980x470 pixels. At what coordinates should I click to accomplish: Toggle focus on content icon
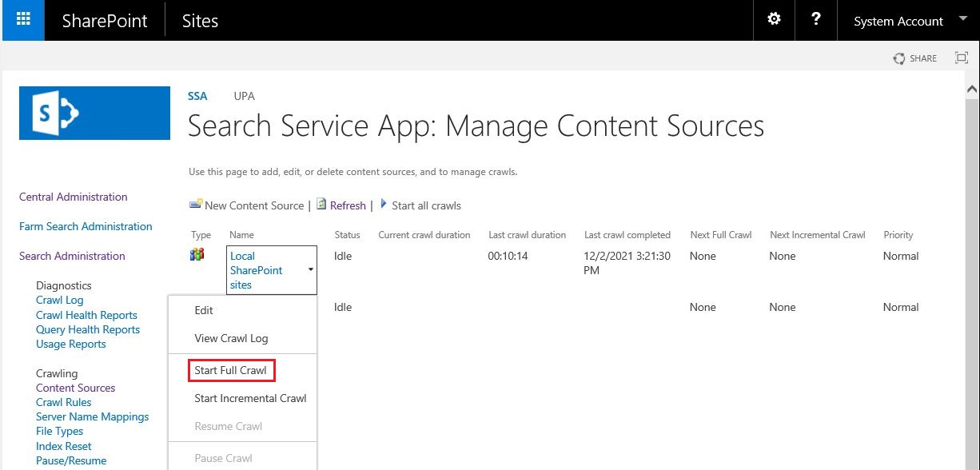[962, 58]
